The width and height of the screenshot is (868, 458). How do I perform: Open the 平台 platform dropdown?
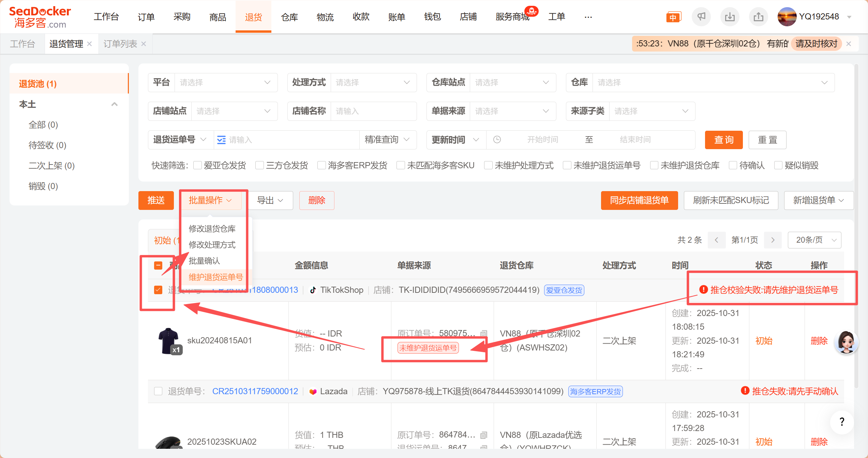(x=225, y=83)
